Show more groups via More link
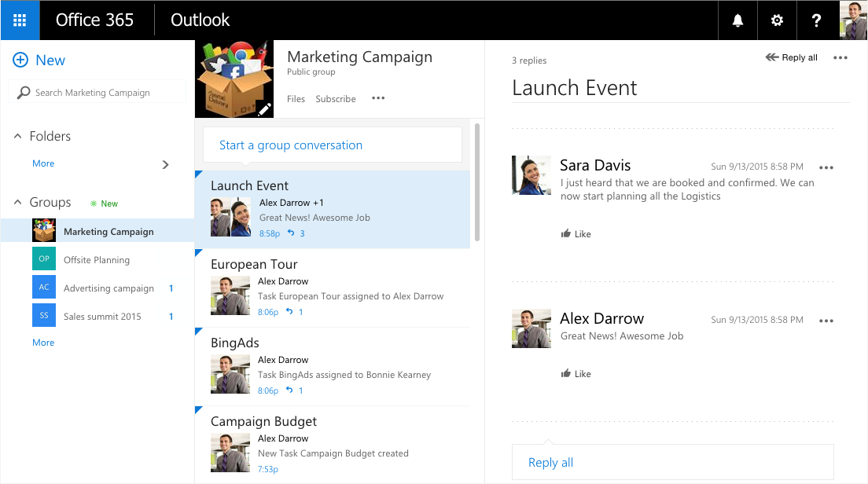The height and width of the screenshot is (484, 868). (43, 343)
